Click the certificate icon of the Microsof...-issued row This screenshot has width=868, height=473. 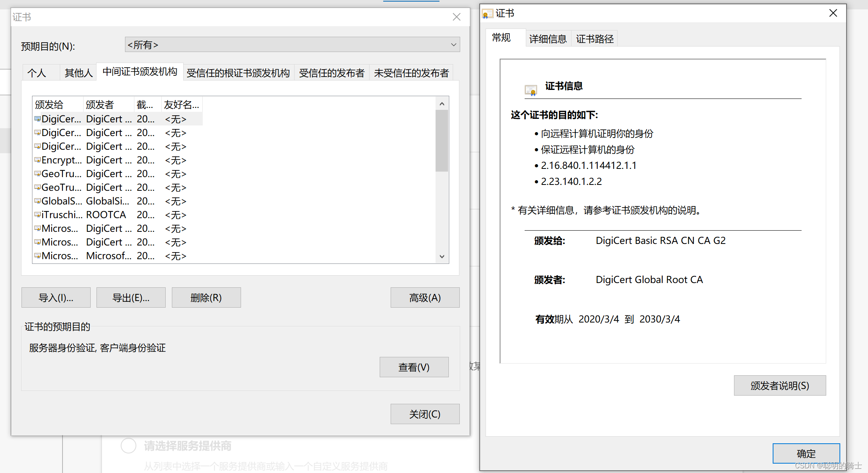click(38, 256)
